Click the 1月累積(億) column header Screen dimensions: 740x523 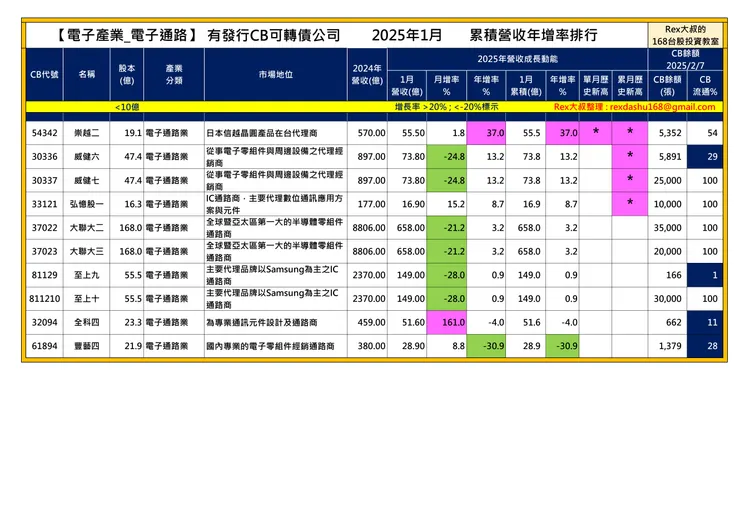tap(526, 85)
